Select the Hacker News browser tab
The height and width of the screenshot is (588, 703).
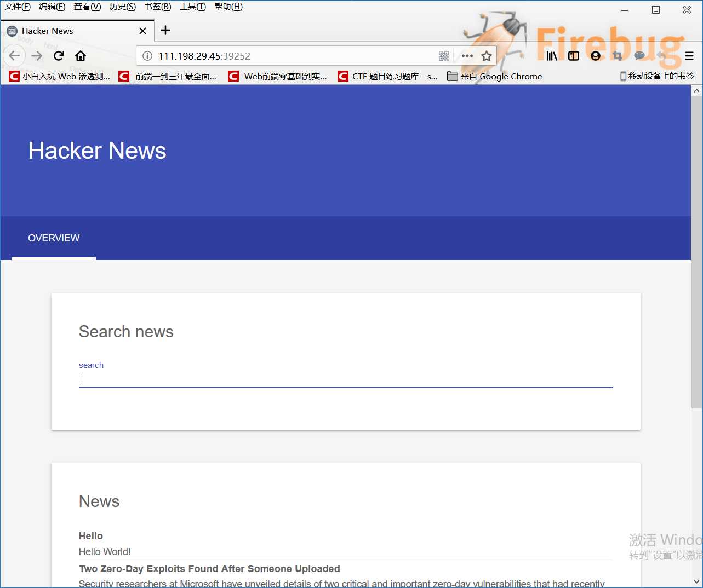(77, 31)
